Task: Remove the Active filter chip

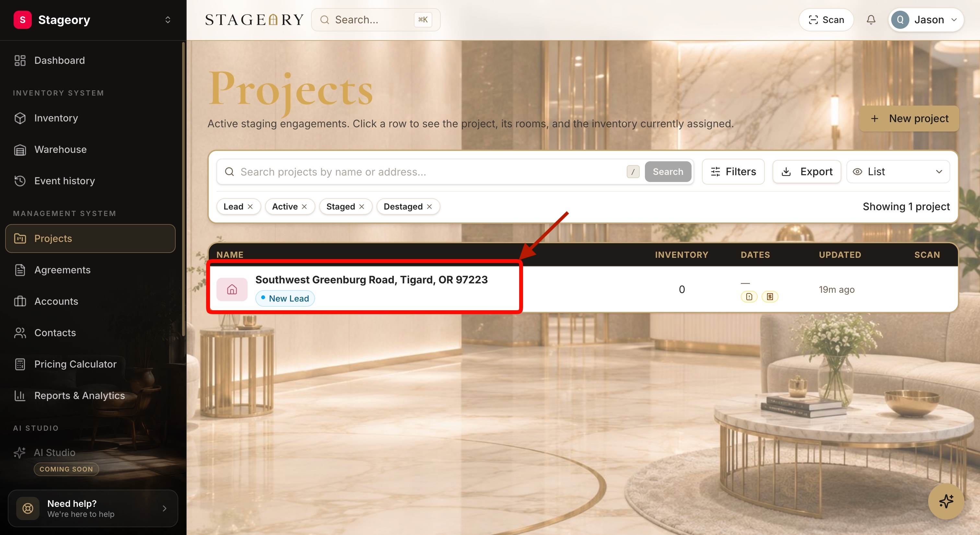Action: 304,207
